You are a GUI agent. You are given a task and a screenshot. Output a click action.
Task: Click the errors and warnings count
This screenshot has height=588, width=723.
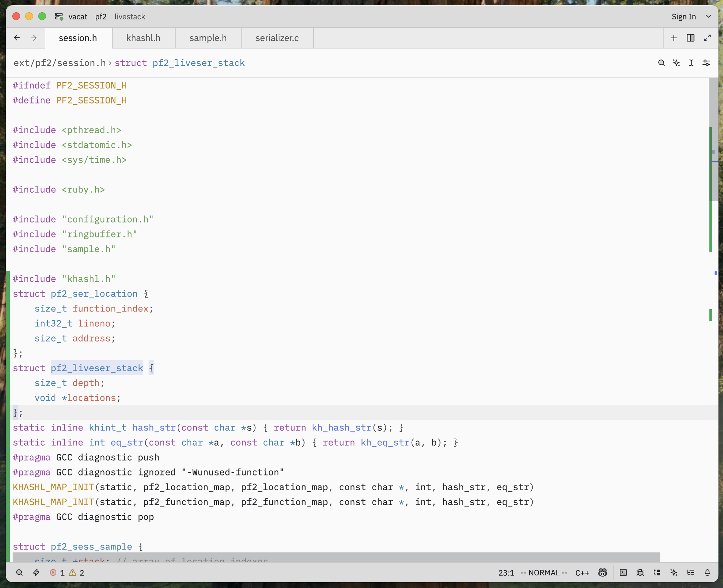pos(67,573)
